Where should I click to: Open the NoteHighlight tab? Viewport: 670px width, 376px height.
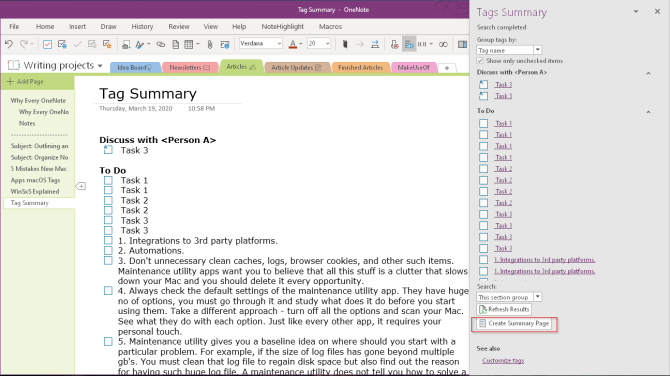point(282,26)
